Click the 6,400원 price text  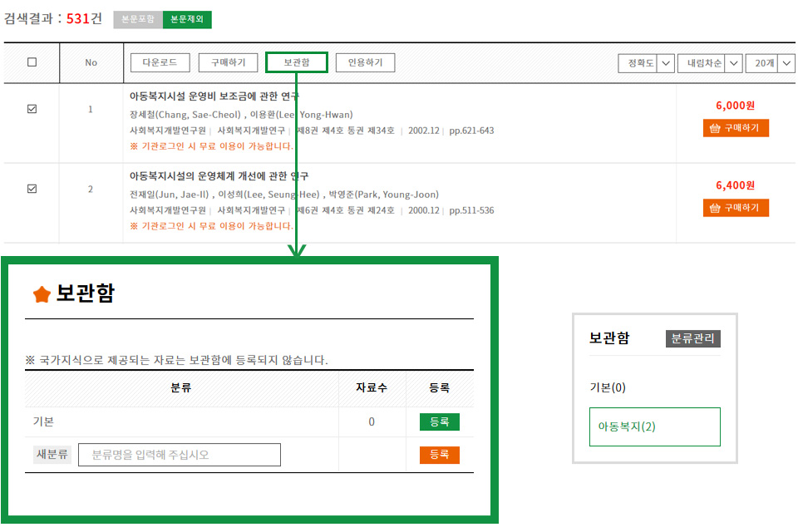[736, 185]
